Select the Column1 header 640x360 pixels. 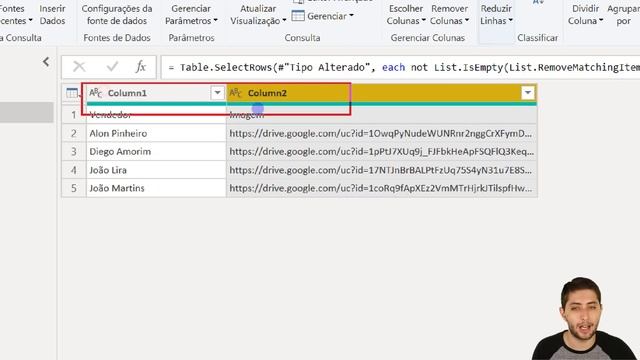(155, 93)
